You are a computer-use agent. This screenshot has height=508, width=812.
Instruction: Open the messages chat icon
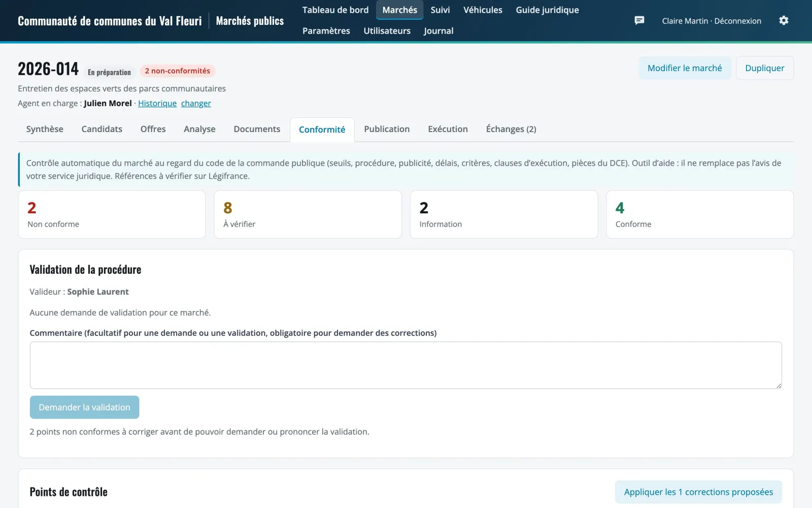click(x=639, y=20)
